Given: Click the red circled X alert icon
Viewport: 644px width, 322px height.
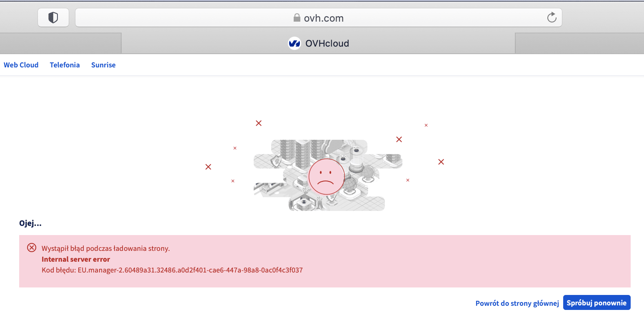Looking at the screenshot, I should [32, 248].
